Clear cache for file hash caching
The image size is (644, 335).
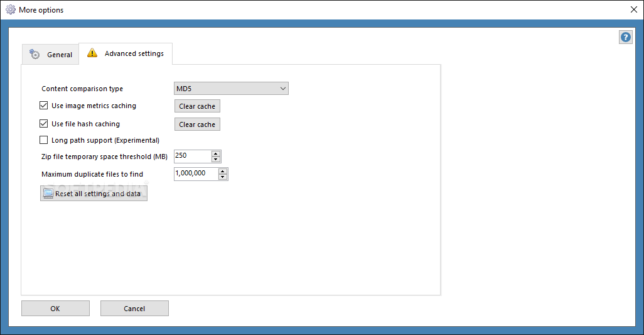197,124
